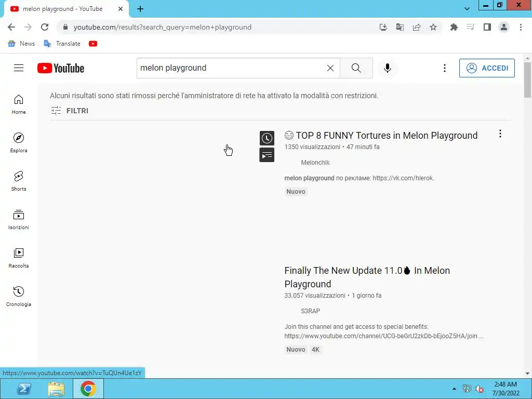Open Chrome three-dot menu

[521, 27]
